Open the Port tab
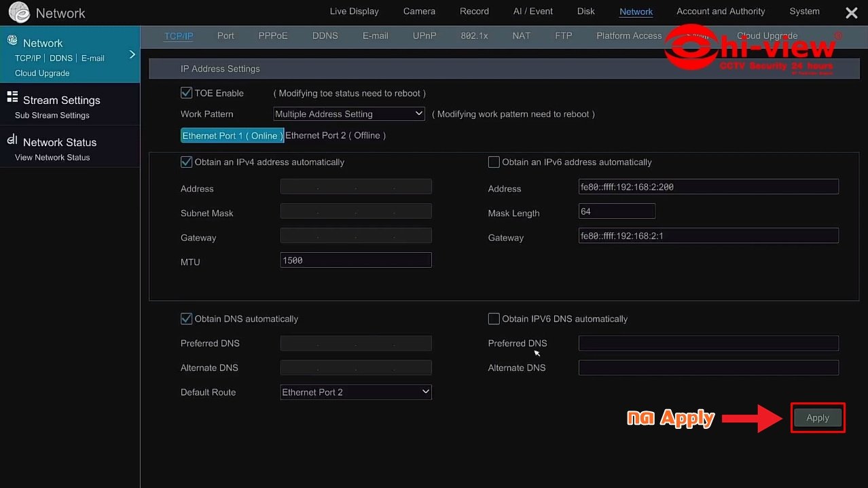This screenshot has height=488, width=868. coord(225,36)
